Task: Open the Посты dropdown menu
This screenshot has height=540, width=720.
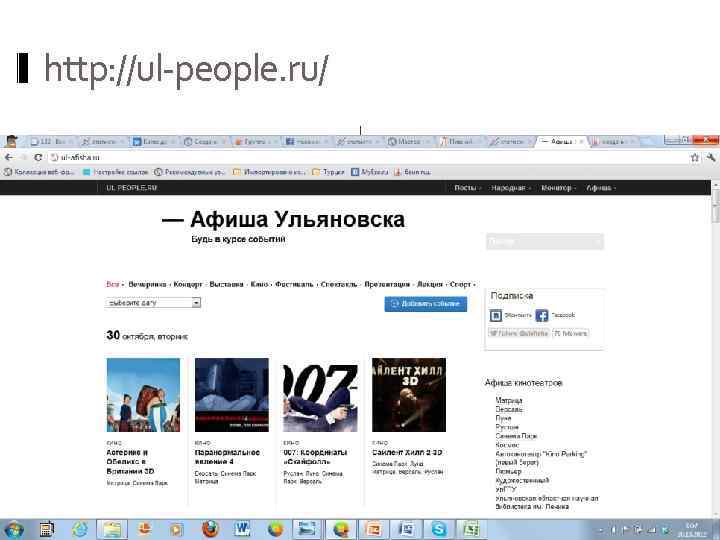Action: coord(467,188)
